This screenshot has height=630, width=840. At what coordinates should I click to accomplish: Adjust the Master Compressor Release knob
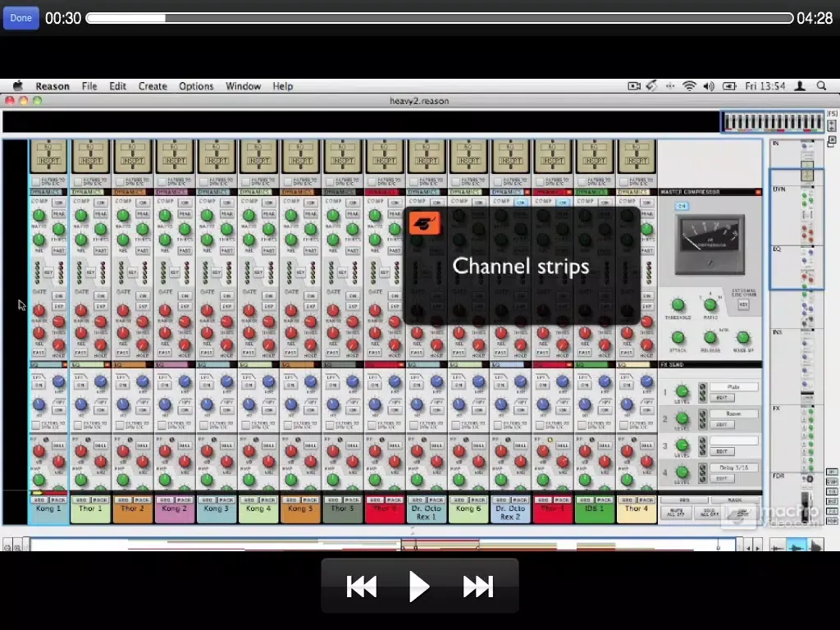click(710, 337)
